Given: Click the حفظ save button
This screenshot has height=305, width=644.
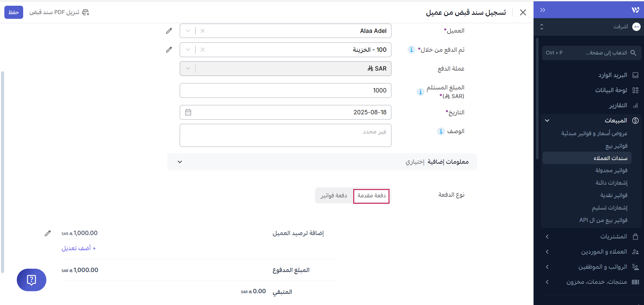Looking at the screenshot, I should tap(14, 12).
